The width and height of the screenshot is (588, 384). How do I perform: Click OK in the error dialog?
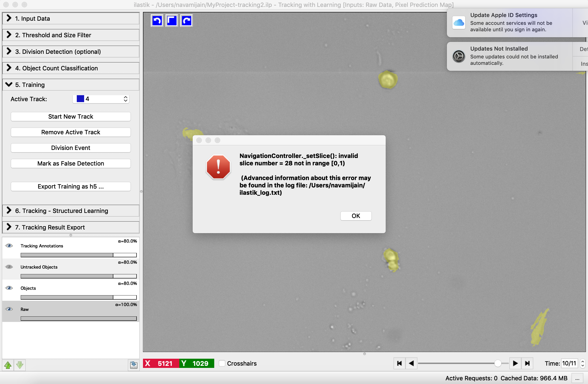[356, 216]
